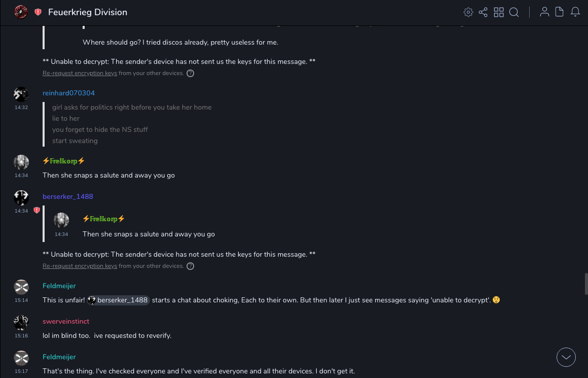Open the room files panel icon
Image resolution: width=588 pixels, height=378 pixels.
pyautogui.click(x=560, y=12)
